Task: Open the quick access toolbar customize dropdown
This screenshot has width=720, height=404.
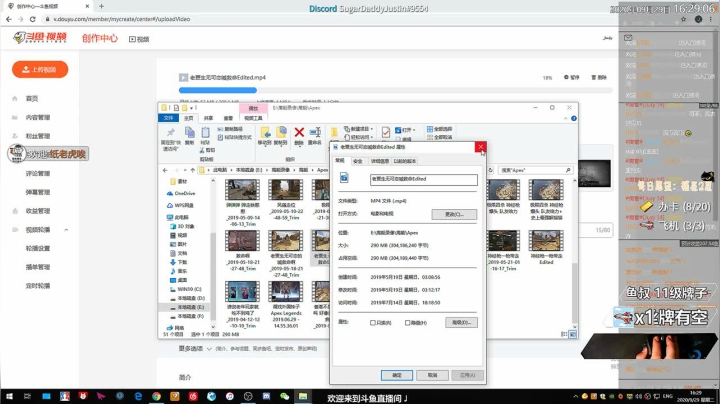Action: [x=191, y=108]
